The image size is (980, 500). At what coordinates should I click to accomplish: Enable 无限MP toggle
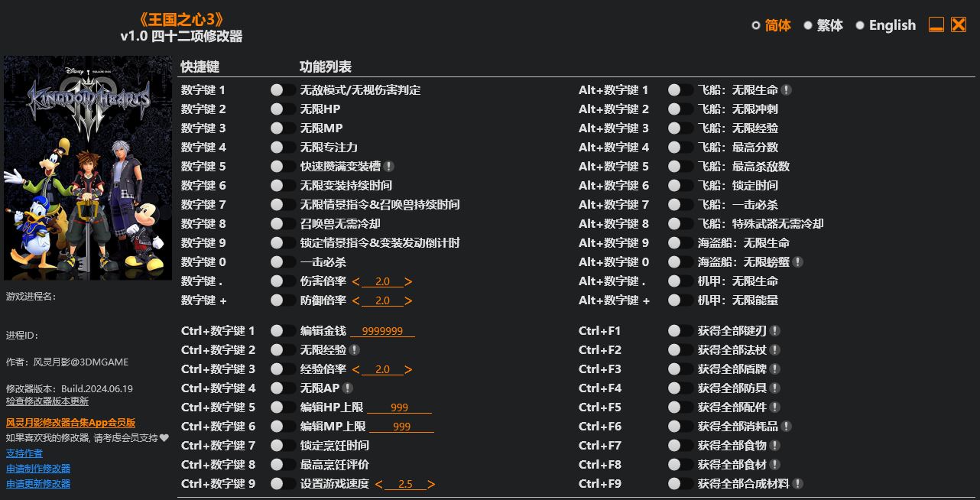pos(283,128)
